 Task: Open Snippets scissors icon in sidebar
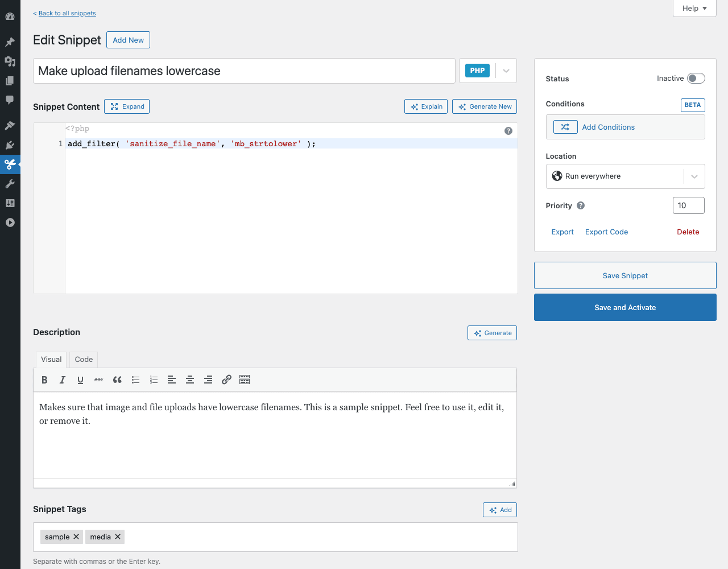[x=10, y=164]
